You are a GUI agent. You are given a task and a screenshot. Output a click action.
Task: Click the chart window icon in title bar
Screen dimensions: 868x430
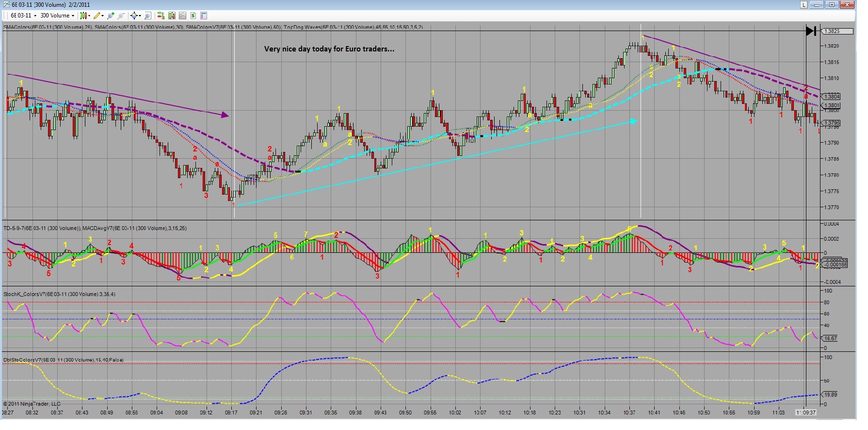(x=6, y=4)
